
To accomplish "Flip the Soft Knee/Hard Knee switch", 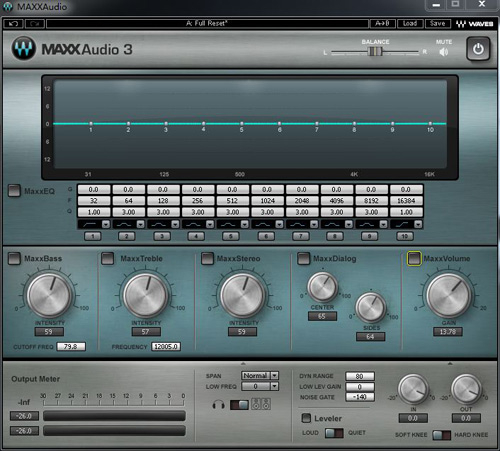I will click(x=441, y=435).
